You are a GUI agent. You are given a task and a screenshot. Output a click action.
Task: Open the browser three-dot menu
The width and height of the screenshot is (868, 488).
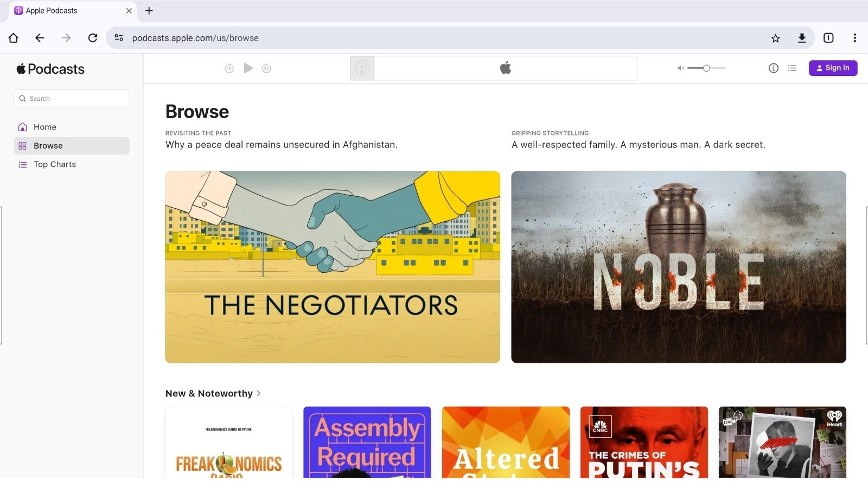coord(854,38)
